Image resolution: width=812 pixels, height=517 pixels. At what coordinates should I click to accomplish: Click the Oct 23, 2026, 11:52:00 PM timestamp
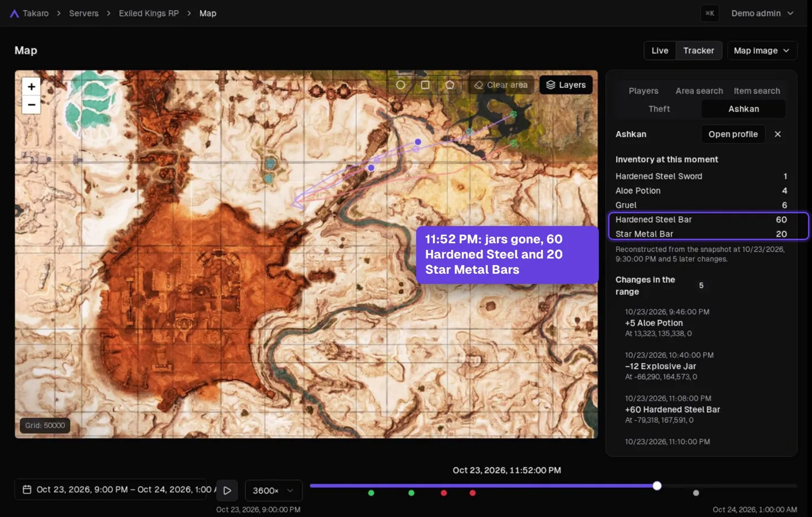point(506,470)
